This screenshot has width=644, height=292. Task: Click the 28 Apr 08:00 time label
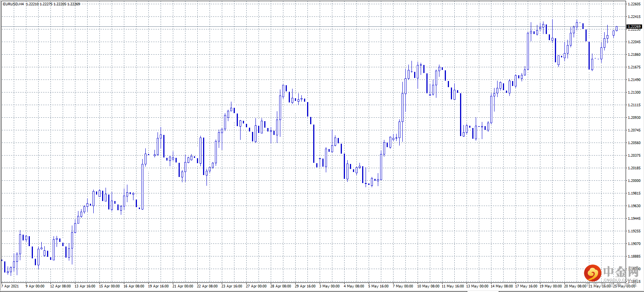click(281, 286)
